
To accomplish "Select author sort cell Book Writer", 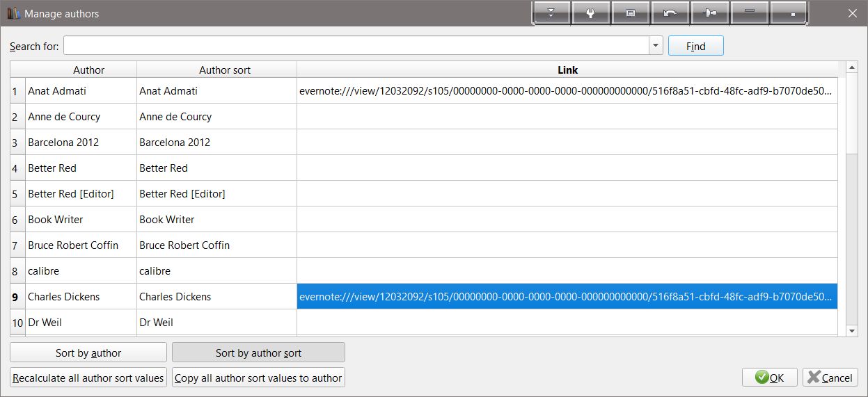I will [x=216, y=219].
